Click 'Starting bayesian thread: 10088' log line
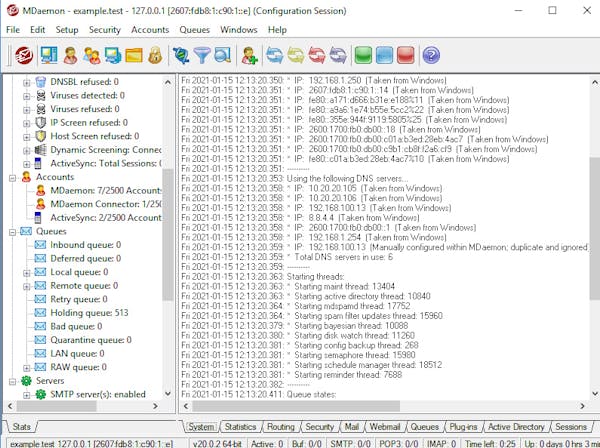 click(x=351, y=326)
